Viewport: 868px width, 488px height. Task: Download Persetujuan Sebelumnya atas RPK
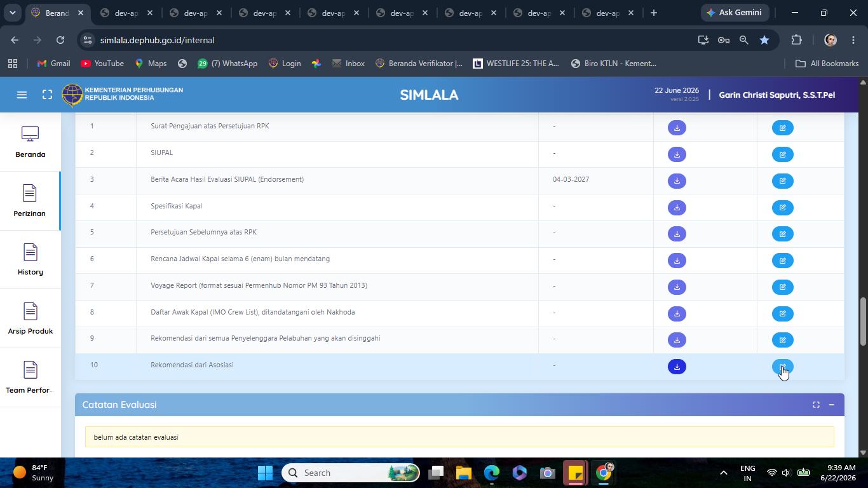click(x=677, y=234)
